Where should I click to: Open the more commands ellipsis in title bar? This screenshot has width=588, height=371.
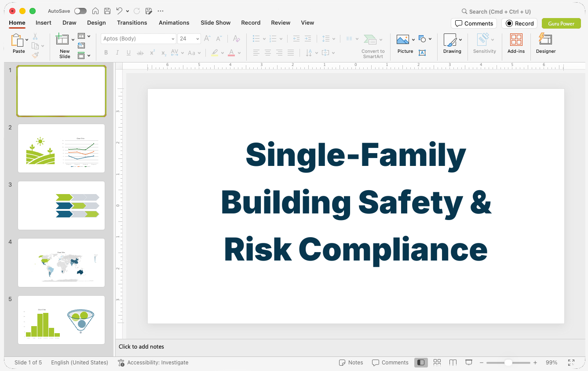point(161,11)
